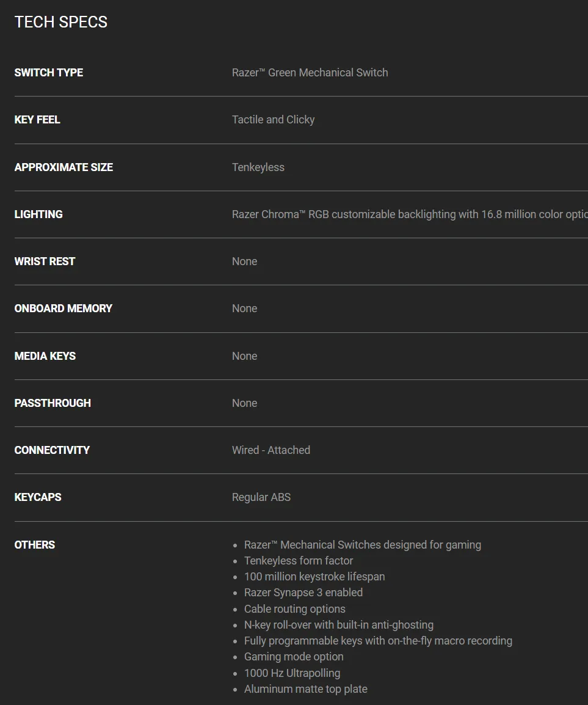Select the WRIST REST label
Screen dimensions: 588x705
pos(45,261)
